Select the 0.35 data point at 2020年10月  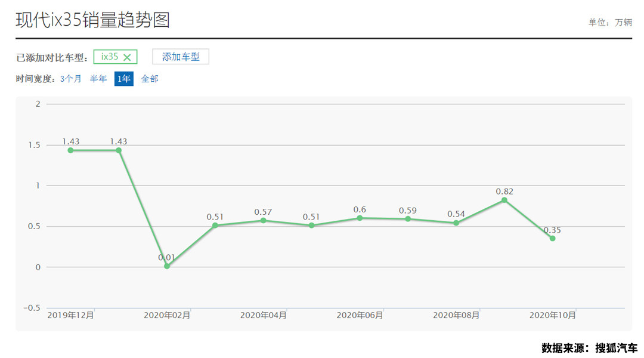552,239
